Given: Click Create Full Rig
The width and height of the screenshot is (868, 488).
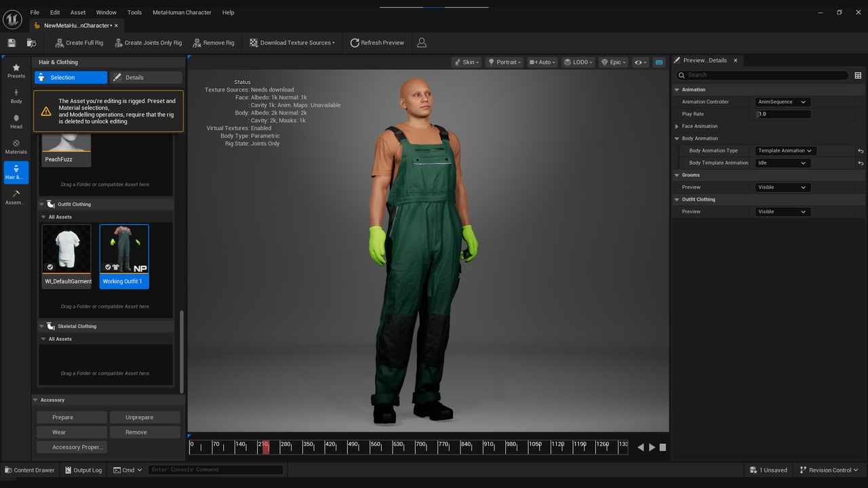Looking at the screenshot, I should click(x=79, y=43).
